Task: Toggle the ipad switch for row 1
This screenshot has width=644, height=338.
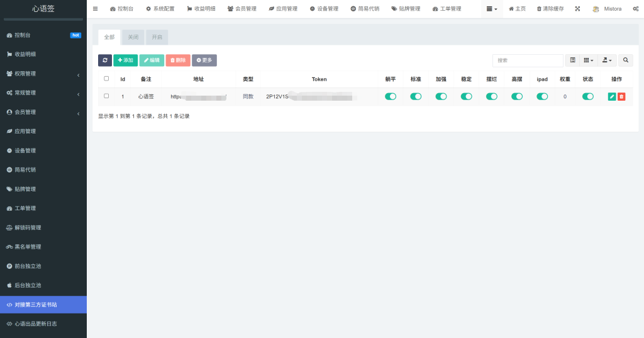Action: [x=542, y=97]
